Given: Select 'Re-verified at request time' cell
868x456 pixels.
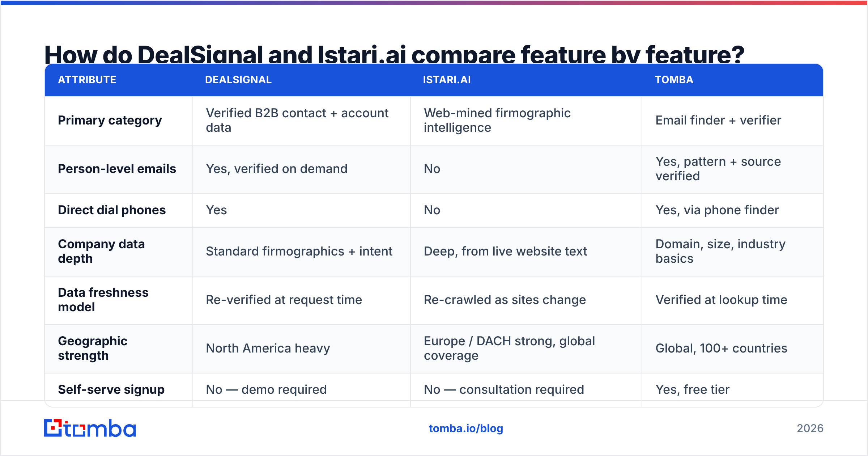Looking at the screenshot, I should [x=284, y=300].
